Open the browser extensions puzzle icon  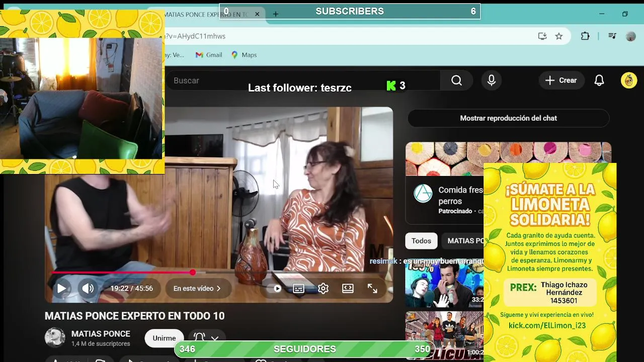(585, 36)
